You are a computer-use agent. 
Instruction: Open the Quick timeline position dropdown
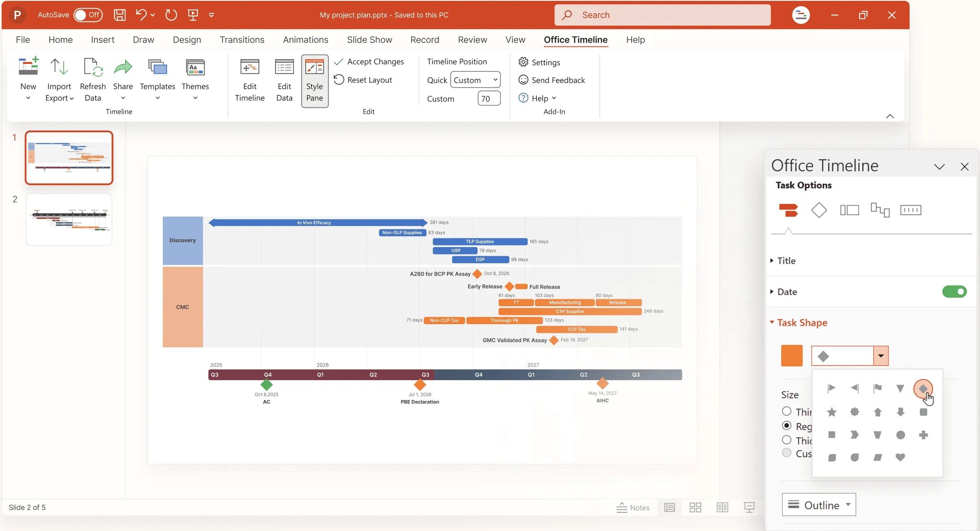coord(475,80)
